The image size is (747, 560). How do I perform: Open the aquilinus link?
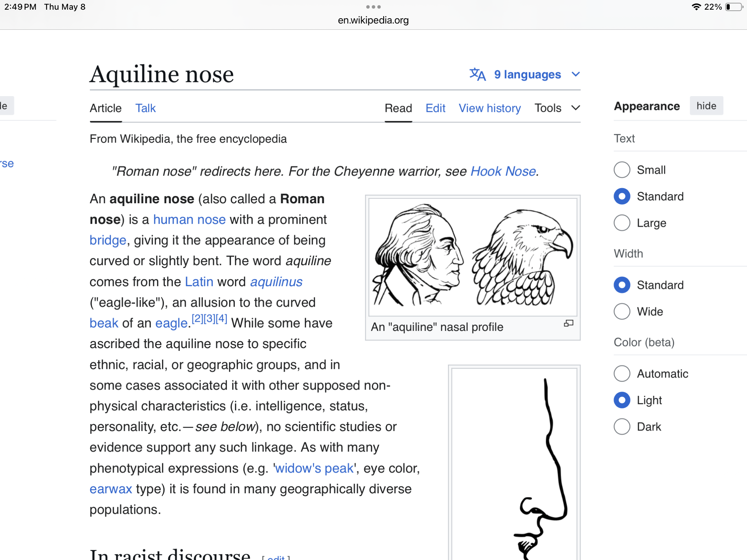(276, 282)
